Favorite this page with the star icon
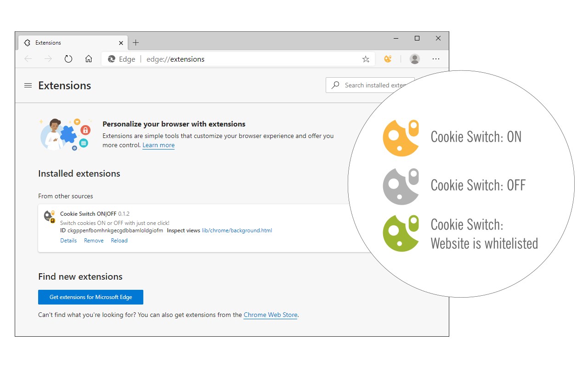 click(366, 59)
